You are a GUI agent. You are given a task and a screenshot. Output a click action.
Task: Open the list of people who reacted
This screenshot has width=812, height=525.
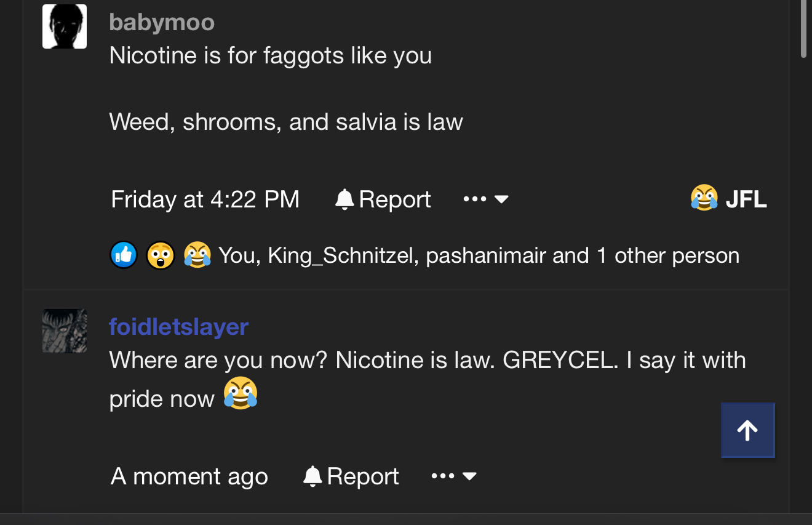tap(479, 255)
